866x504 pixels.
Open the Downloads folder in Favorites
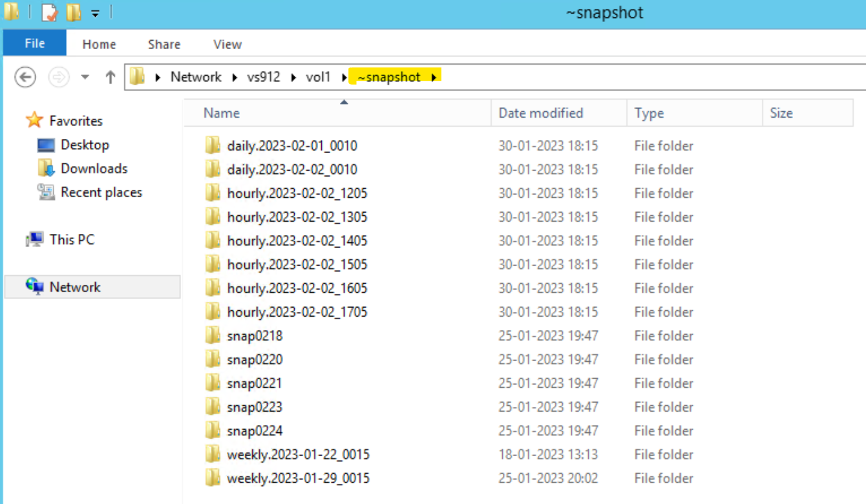pos(94,169)
